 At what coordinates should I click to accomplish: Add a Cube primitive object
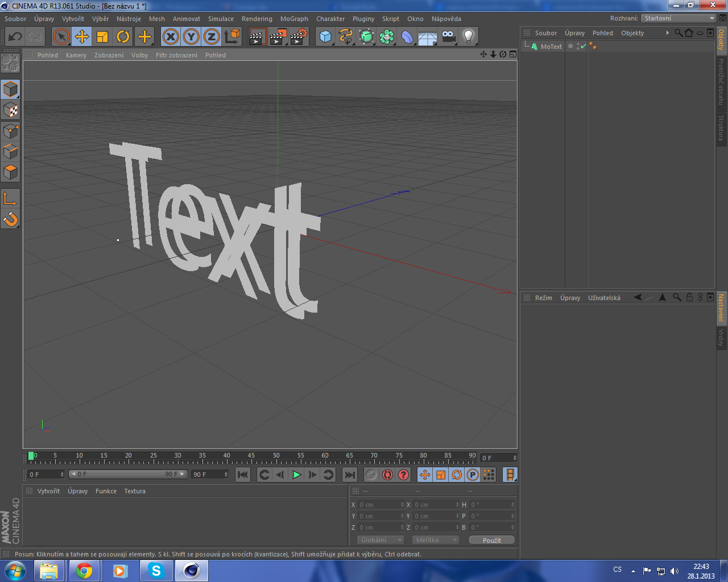pyautogui.click(x=325, y=37)
